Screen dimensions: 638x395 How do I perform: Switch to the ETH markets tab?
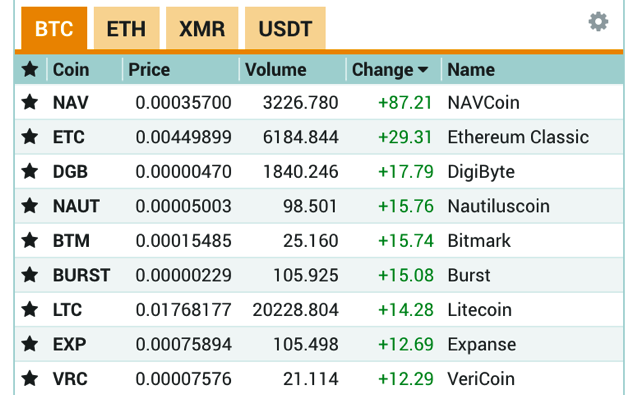(127, 28)
